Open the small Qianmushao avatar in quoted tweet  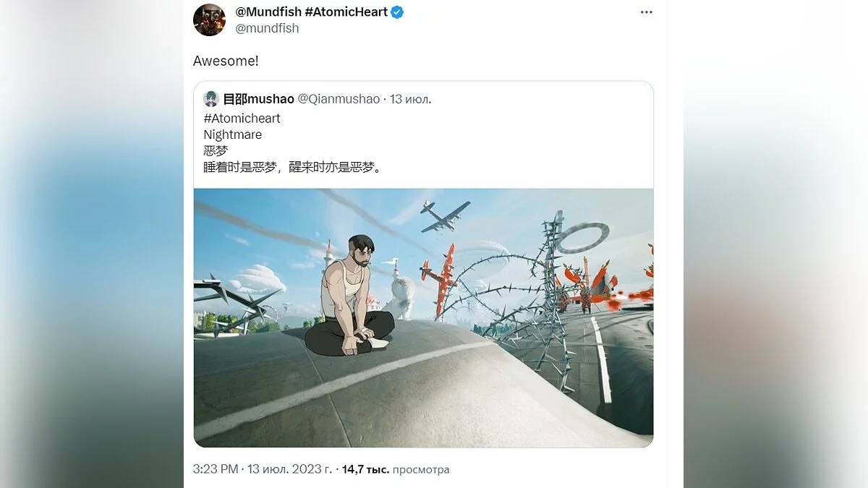coord(211,99)
